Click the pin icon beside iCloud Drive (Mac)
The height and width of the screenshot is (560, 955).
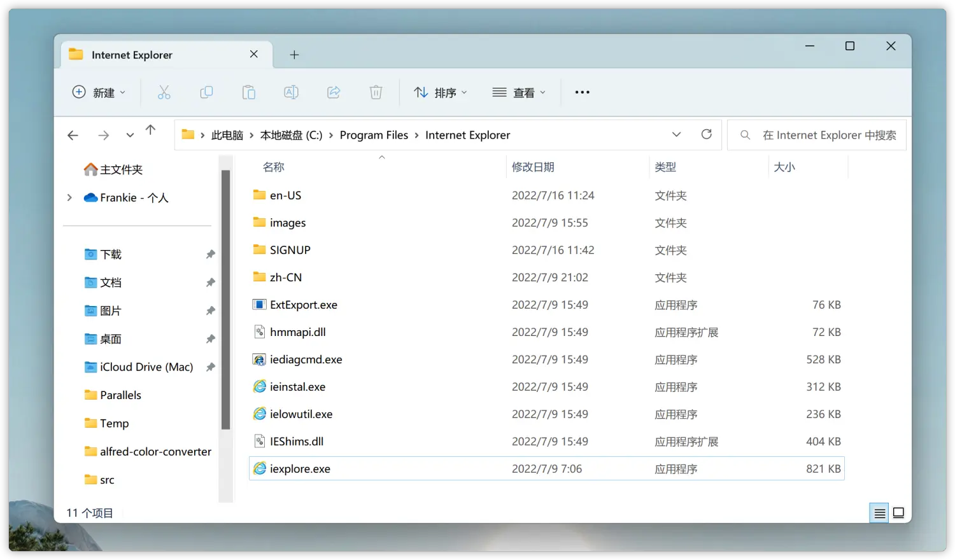210,367
